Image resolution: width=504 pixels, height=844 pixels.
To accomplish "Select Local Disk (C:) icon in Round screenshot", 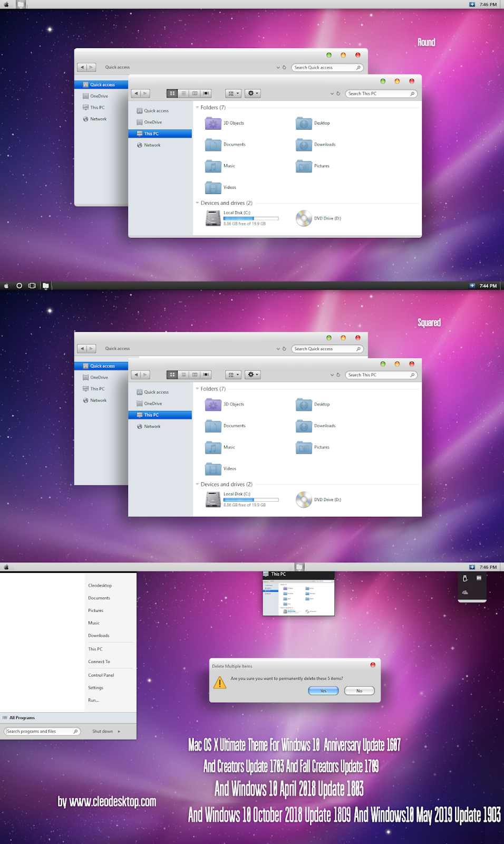I will point(213,218).
